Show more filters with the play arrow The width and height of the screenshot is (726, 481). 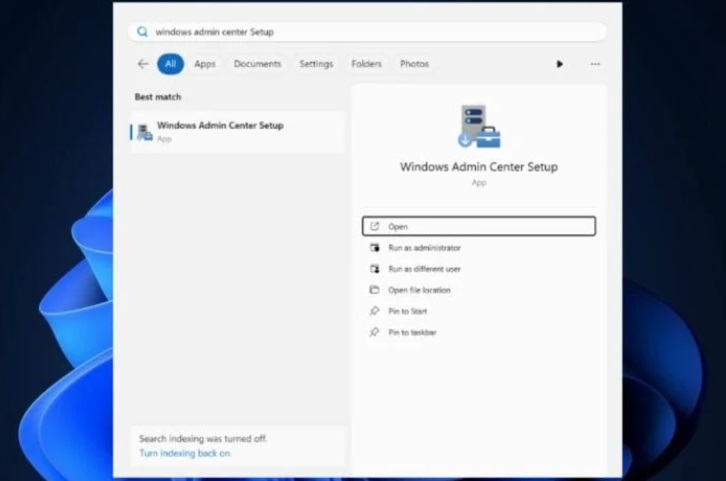pos(559,64)
